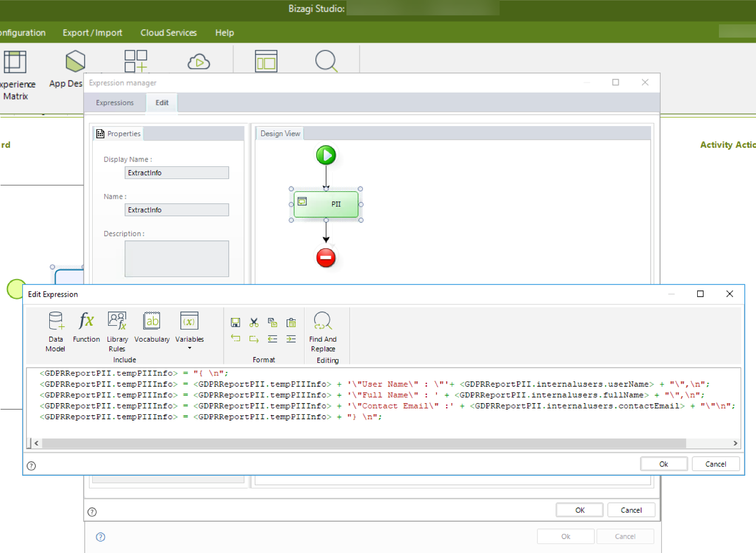
Task: Open Find And Replace
Action: [323, 332]
